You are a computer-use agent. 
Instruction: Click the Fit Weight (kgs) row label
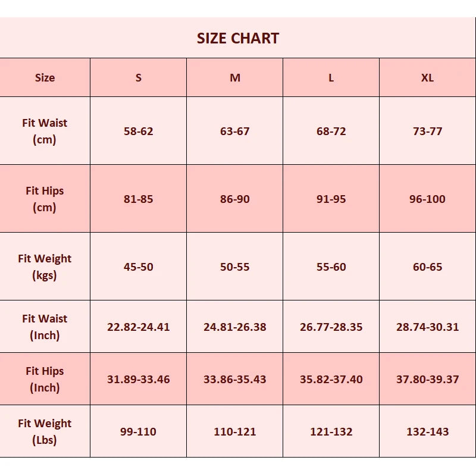(x=45, y=267)
